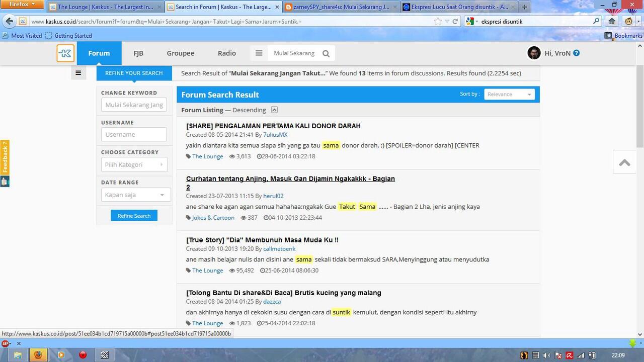Open thread Curhatan tentang Anjing
This screenshot has height=362, width=644.
click(290, 183)
